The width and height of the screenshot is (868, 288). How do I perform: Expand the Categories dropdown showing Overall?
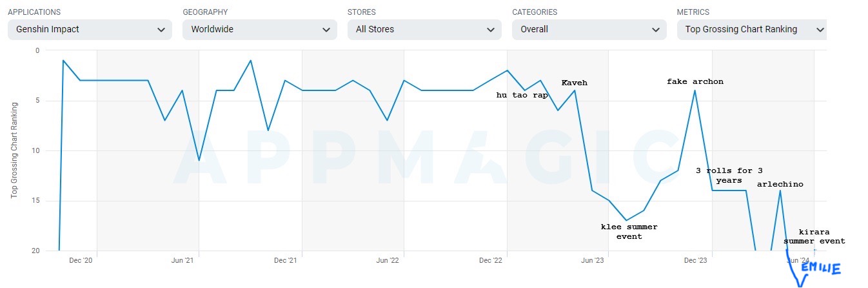pos(589,29)
